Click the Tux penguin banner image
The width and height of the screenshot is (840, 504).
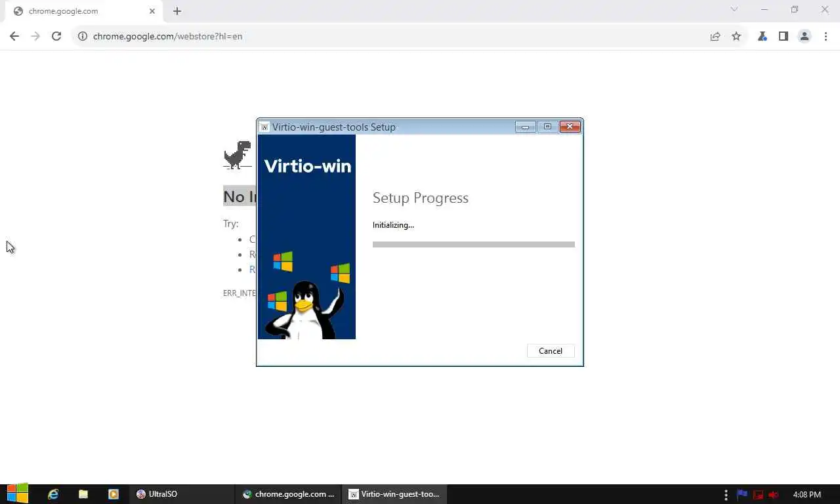coord(306,237)
